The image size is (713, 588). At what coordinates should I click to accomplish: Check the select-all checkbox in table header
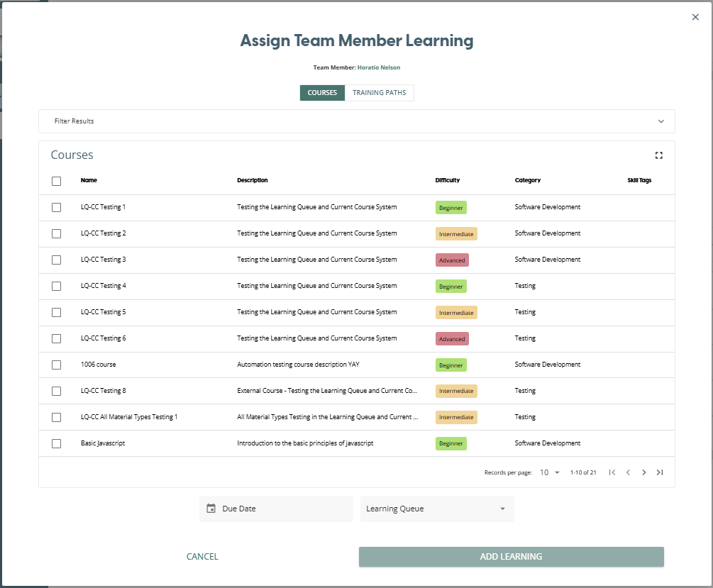click(x=57, y=181)
